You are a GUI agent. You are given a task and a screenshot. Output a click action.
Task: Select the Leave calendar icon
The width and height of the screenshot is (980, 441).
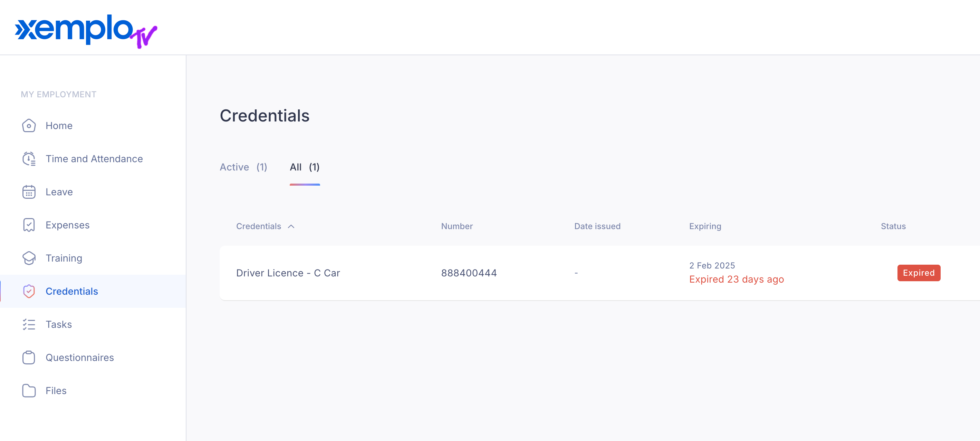(29, 192)
